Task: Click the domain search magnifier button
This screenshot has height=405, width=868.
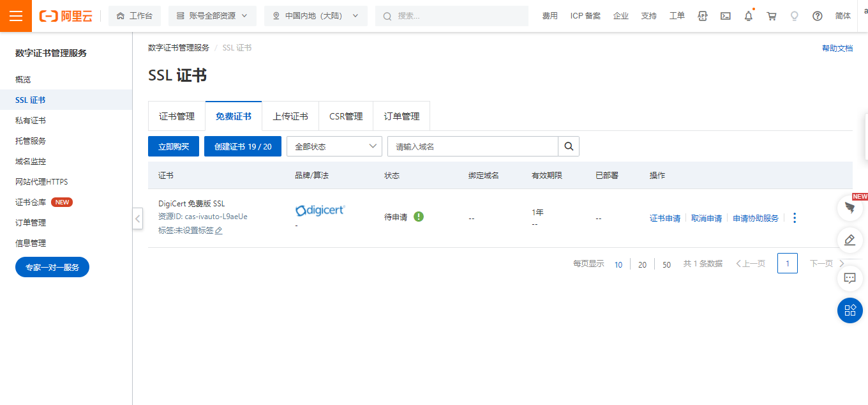Action: [569, 146]
